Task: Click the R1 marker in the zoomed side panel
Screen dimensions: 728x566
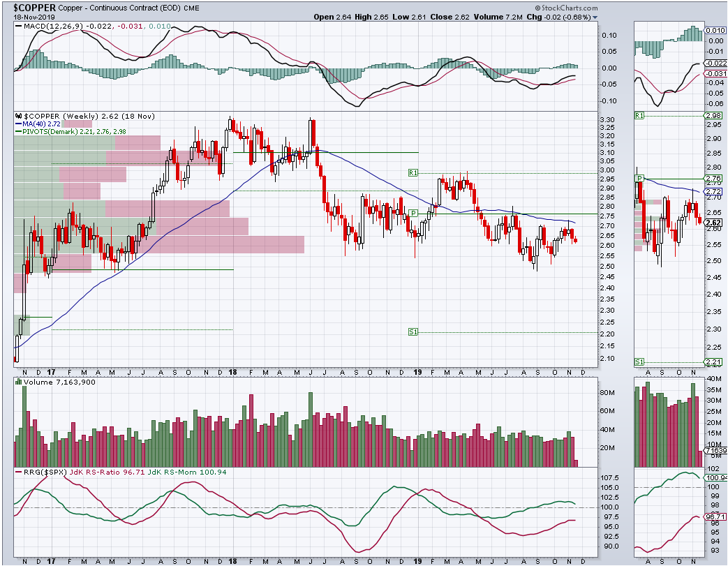Action: pos(639,116)
